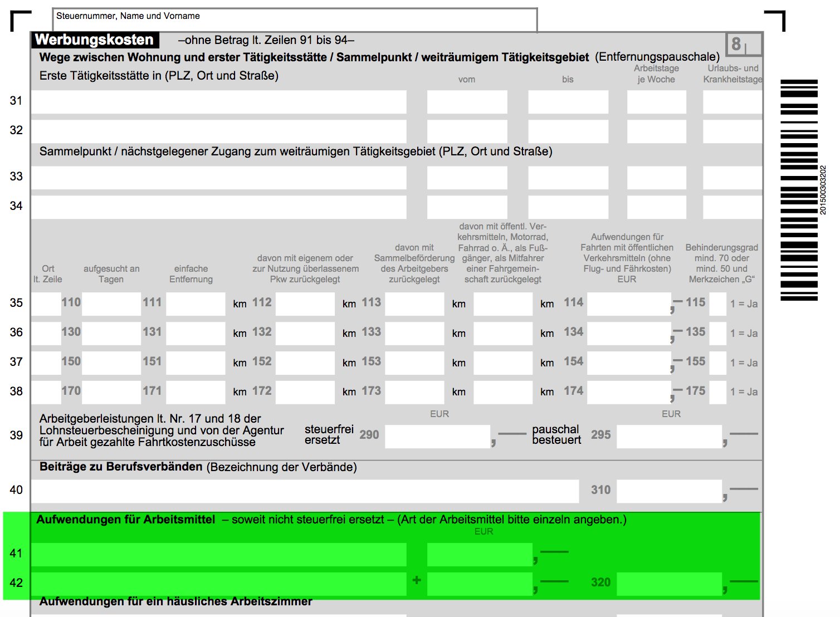Click the 'bis' date field in line 34
The height and width of the screenshot is (617, 840).
568,207
